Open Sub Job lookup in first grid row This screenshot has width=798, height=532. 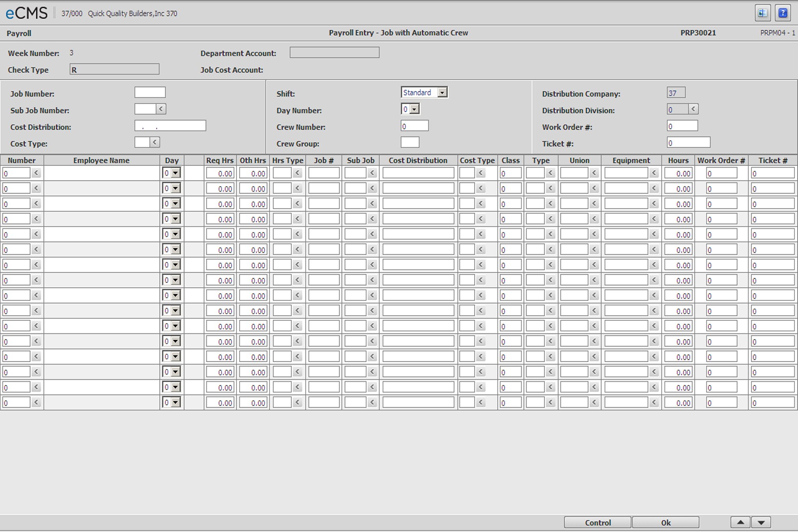[372, 173]
